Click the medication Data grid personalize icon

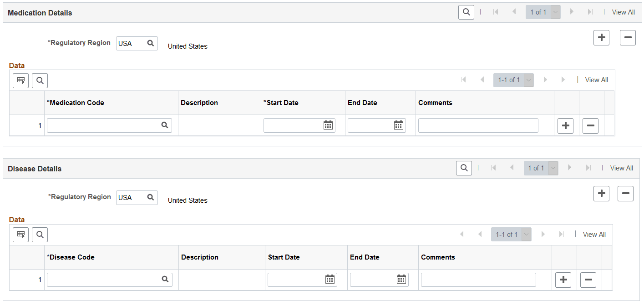(21, 80)
